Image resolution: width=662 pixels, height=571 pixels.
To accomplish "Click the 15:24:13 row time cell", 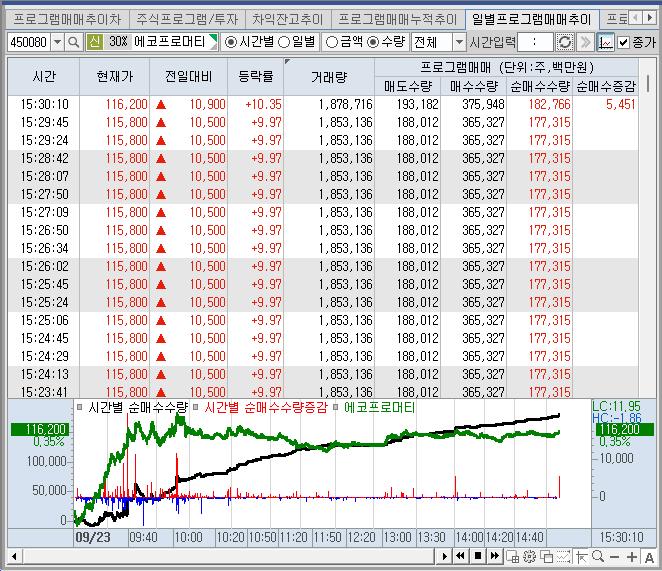I will 44,374.
